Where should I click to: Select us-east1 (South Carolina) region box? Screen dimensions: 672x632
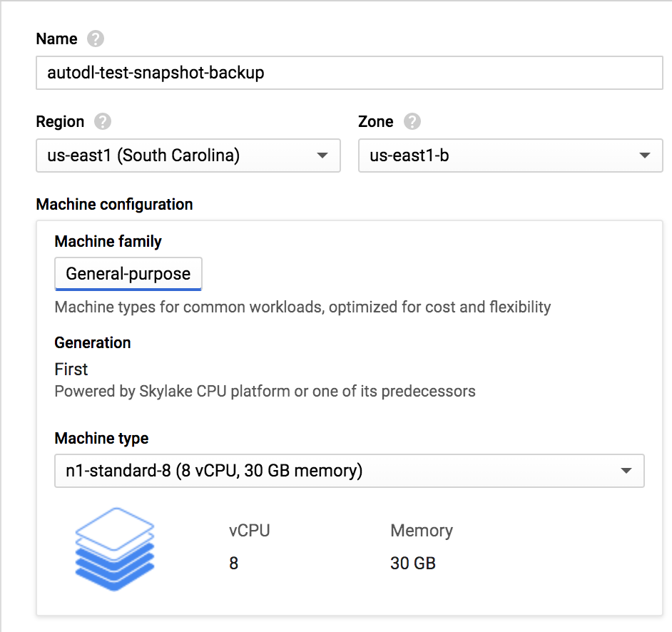188,156
